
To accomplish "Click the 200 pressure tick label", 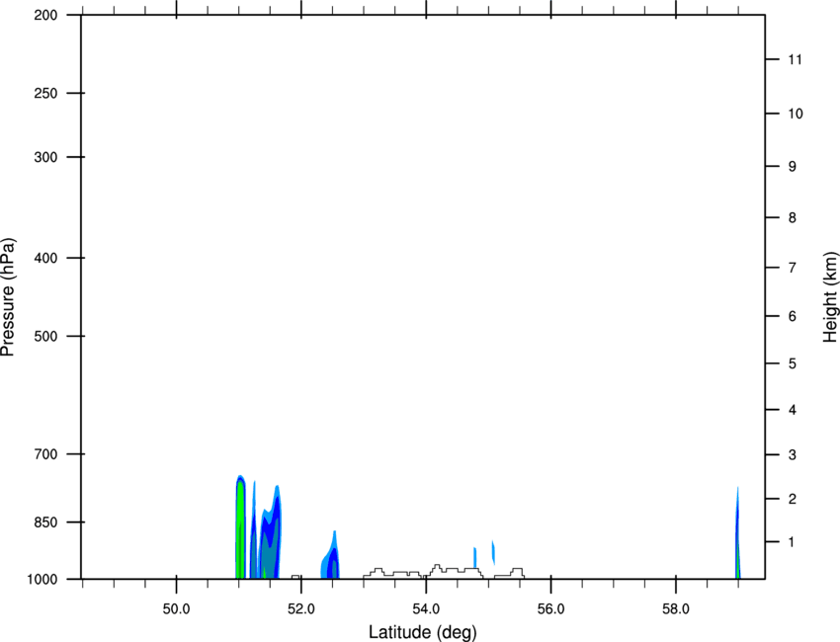I will [x=45, y=15].
